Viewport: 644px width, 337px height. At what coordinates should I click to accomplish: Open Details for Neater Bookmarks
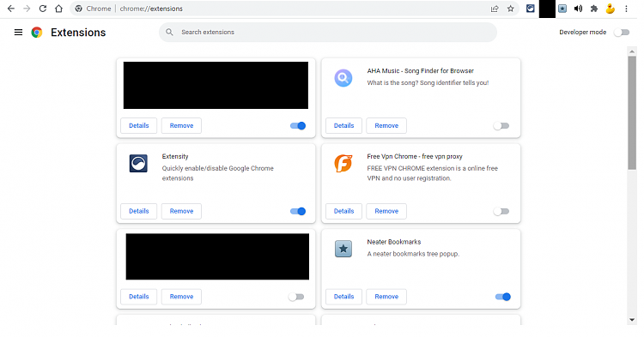343,297
